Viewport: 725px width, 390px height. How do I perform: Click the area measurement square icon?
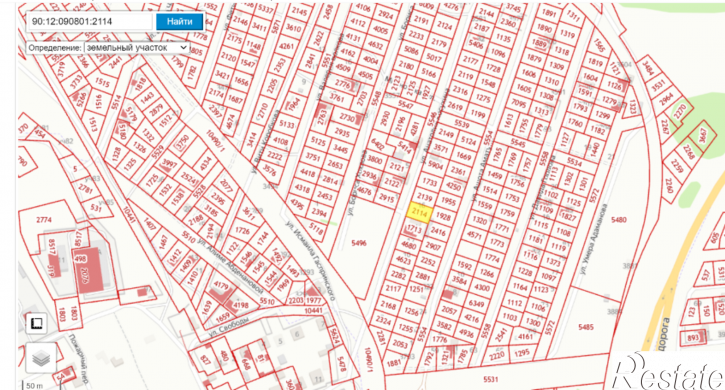37,323
